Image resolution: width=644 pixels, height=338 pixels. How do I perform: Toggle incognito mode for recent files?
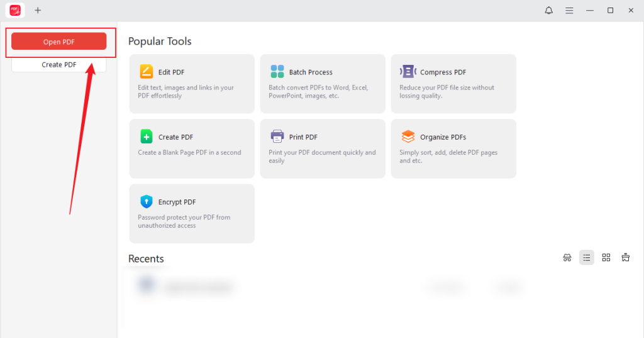coord(567,257)
